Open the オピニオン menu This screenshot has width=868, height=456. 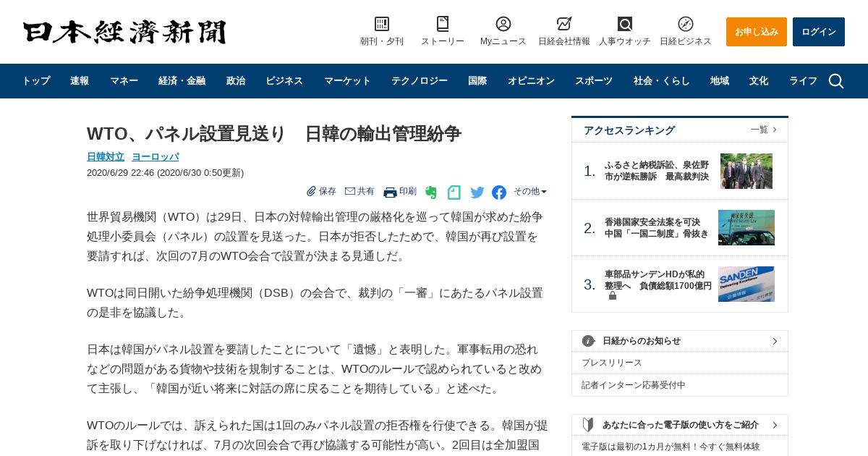click(531, 81)
